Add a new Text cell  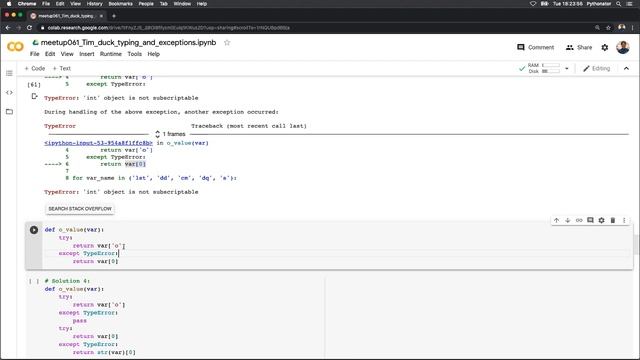(x=62, y=68)
